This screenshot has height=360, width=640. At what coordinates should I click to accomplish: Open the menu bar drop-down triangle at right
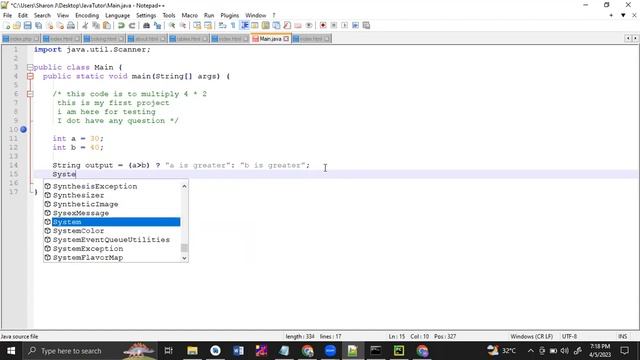tap(623, 15)
